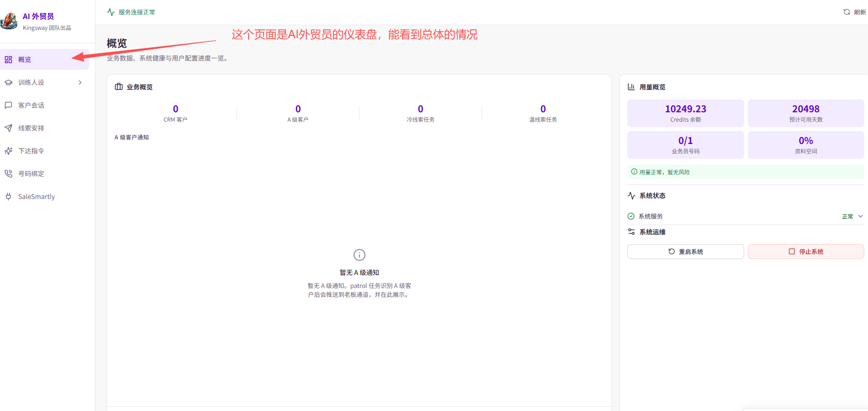Click the 温线索任务 count
The height and width of the screenshot is (411, 868).
543,109
